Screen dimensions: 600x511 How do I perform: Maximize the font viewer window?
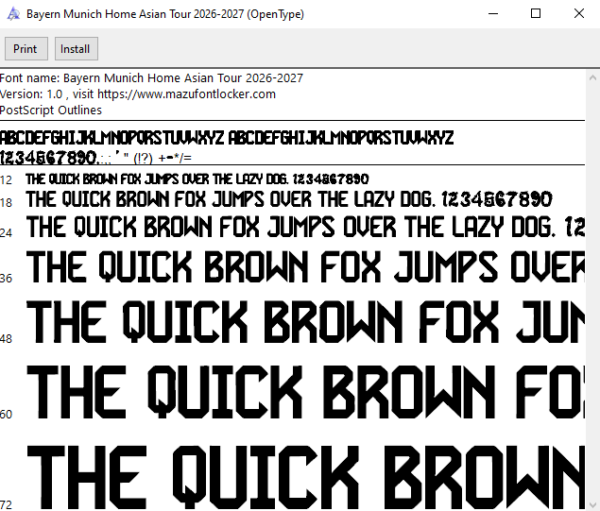pyautogui.click(x=536, y=14)
